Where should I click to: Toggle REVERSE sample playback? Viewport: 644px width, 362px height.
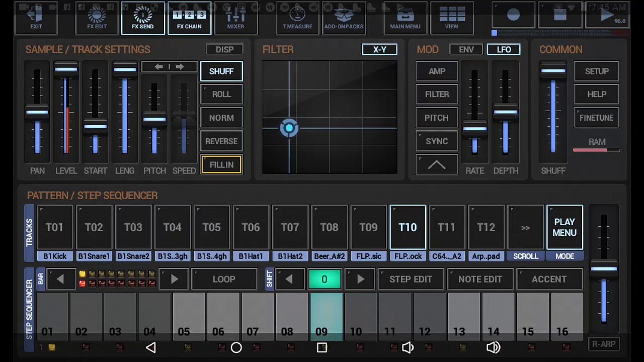coord(221,141)
